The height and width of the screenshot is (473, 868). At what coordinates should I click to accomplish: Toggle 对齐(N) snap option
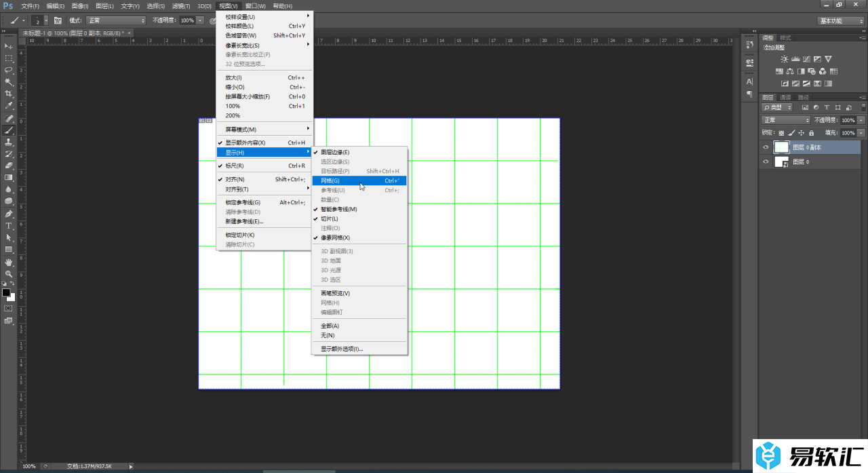click(x=264, y=179)
